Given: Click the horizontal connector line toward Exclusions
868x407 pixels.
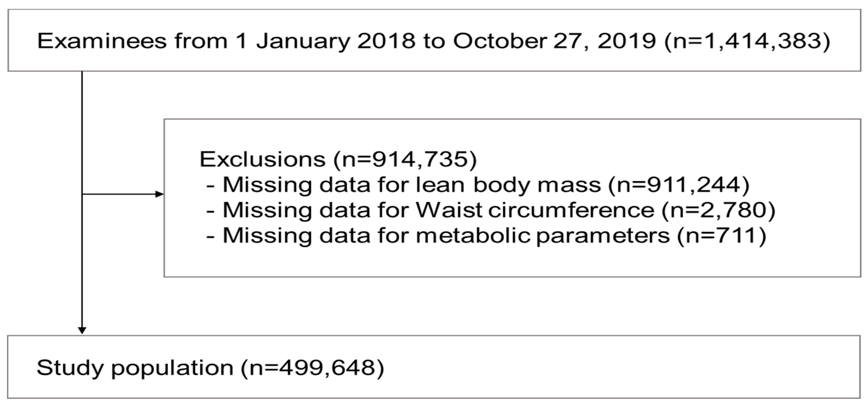Looking at the screenshot, I should [118, 194].
